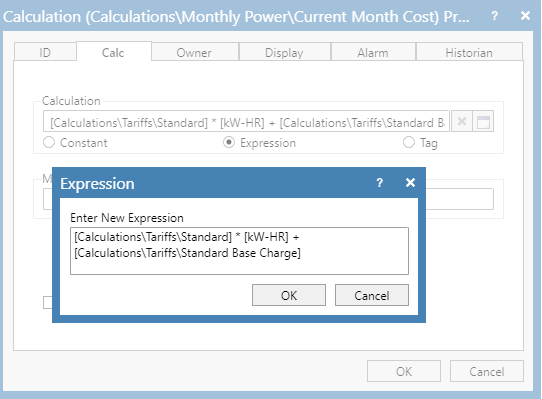
Task: Click the help icon in Calculation title bar
Action: pos(495,16)
